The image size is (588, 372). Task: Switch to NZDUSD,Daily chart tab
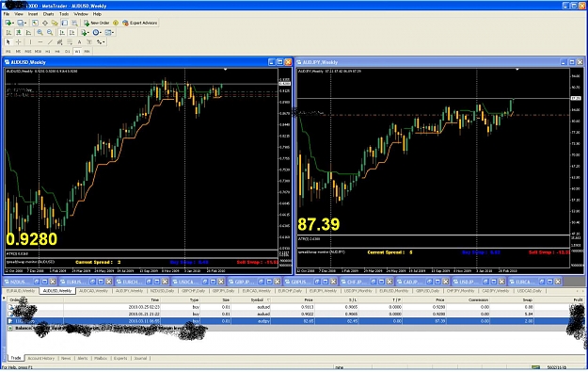coord(163,291)
